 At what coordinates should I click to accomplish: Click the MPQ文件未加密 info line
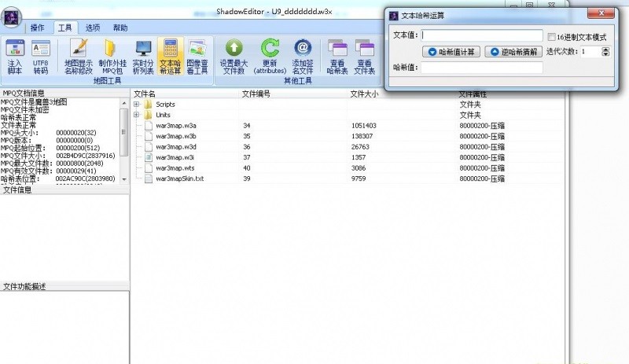point(25,109)
